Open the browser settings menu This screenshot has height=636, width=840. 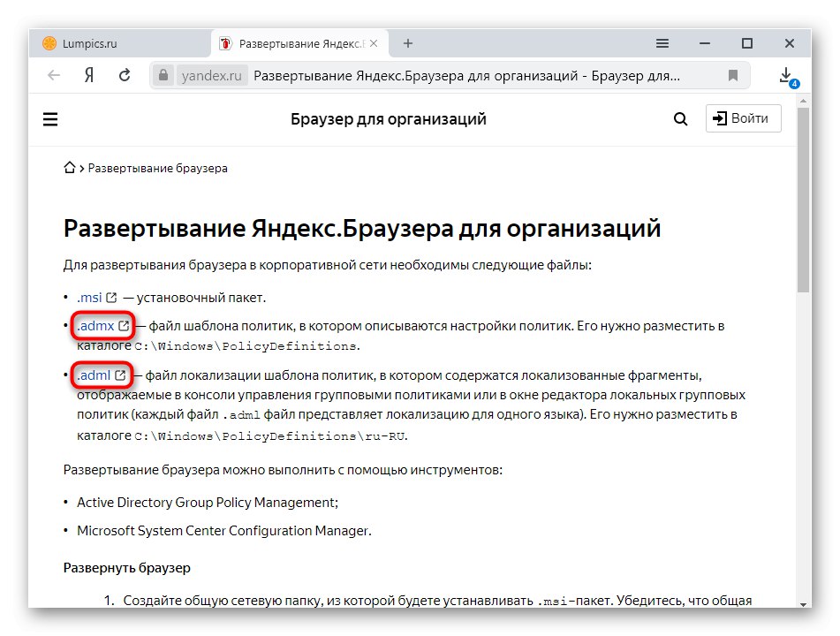[662, 42]
